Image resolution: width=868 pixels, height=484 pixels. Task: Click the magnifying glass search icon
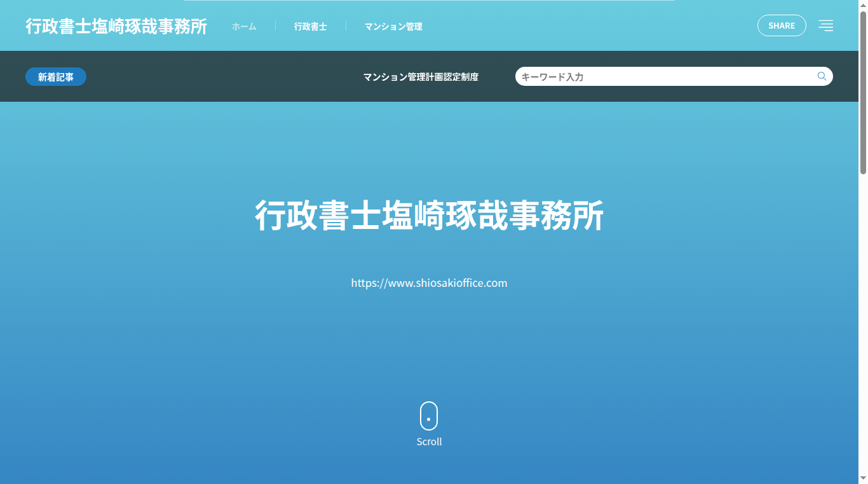click(822, 76)
